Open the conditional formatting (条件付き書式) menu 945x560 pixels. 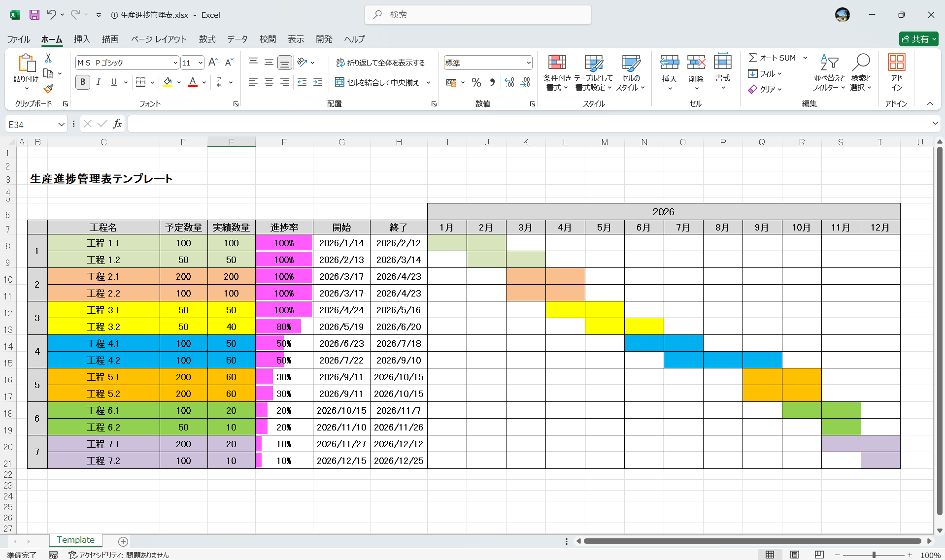click(557, 72)
